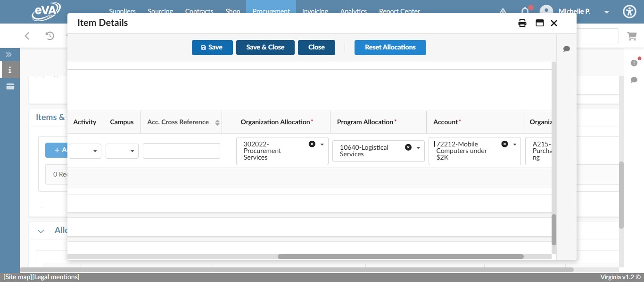The image size is (644, 282).
Task: Open the Report Center menu
Action: click(399, 11)
